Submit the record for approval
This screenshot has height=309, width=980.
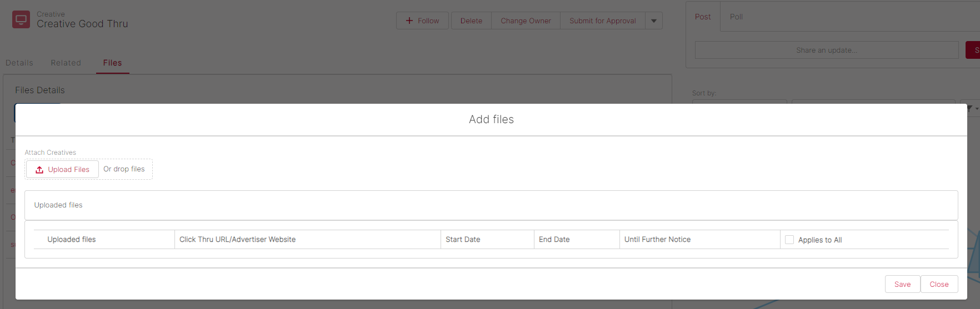point(602,21)
